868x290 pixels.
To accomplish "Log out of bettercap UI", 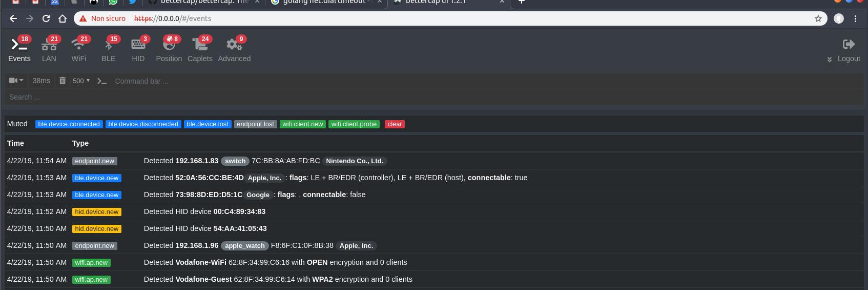I will click(x=849, y=50).
